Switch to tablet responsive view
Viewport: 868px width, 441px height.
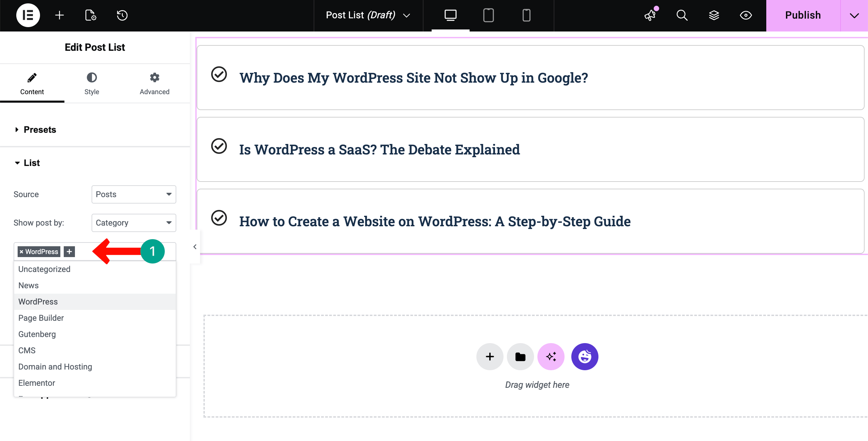488,15
